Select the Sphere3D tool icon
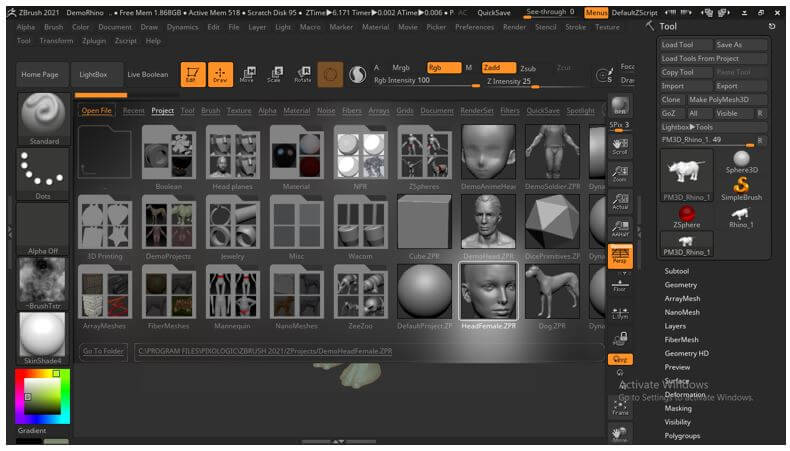 coord(741,162)
